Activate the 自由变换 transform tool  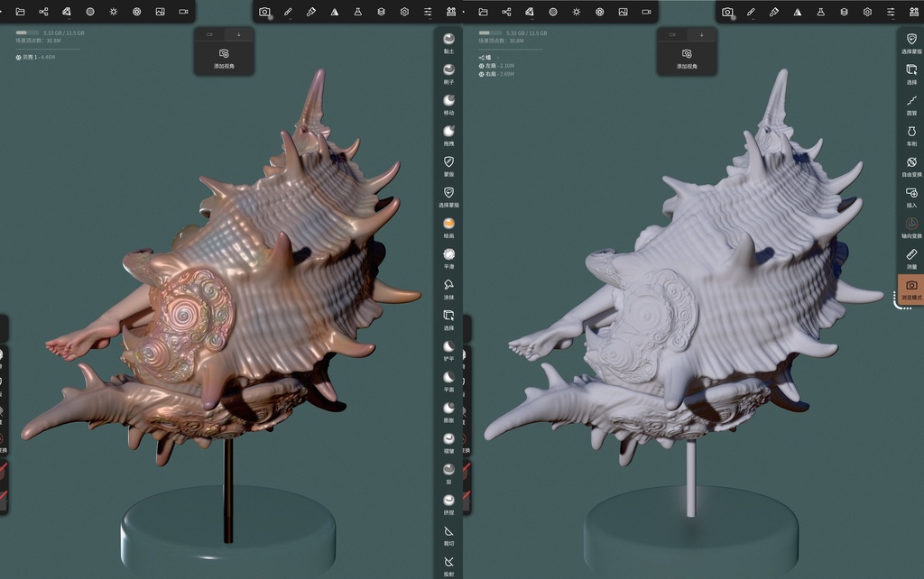(911, 162)
